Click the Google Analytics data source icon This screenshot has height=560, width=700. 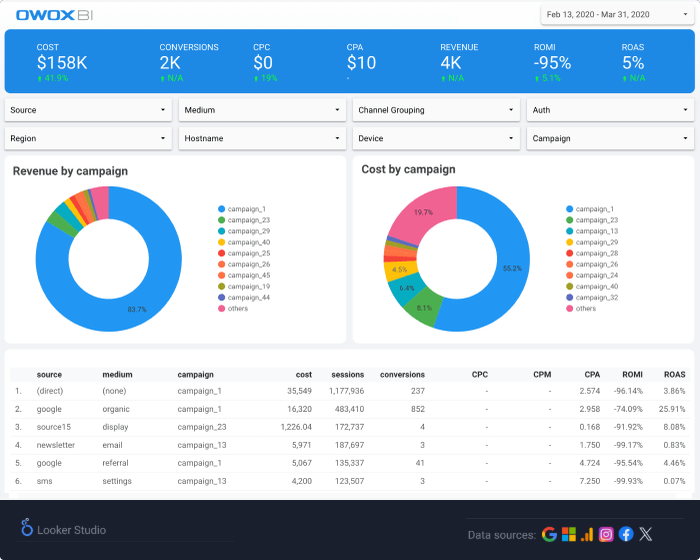587,534
